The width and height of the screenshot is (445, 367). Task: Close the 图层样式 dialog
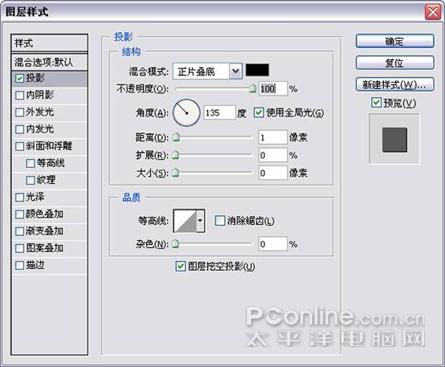(x=433, y=12)
